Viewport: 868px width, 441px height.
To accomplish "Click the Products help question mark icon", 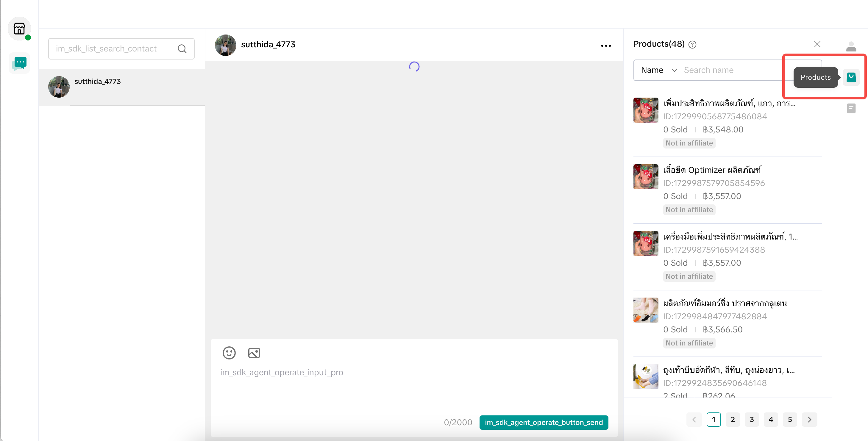I will click(x=692, y=44).
